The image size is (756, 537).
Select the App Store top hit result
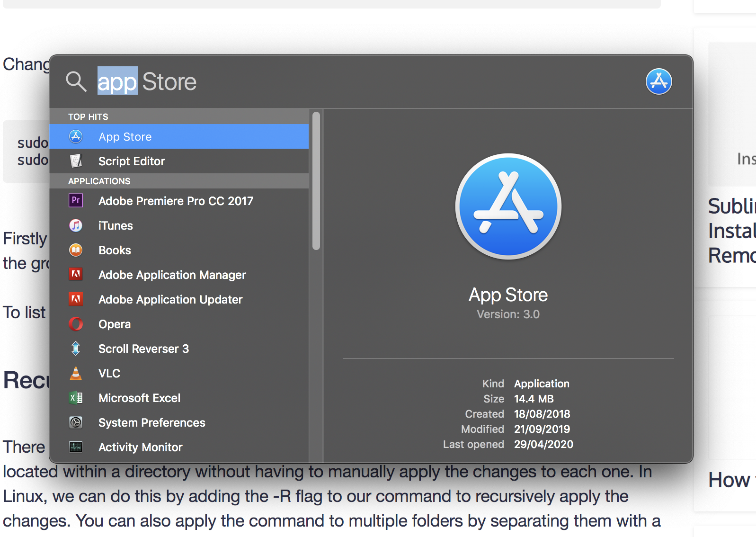coord(179,136)
